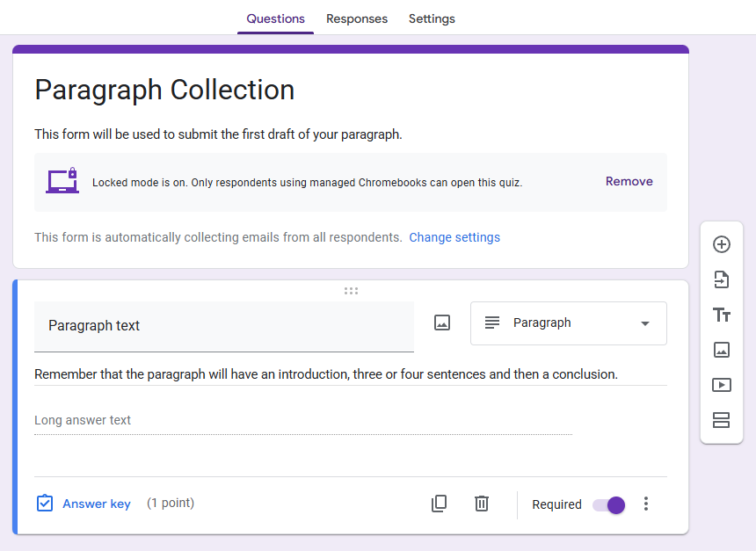
Task: Click the question drag handle dots
Action: [x=351, y=291]
